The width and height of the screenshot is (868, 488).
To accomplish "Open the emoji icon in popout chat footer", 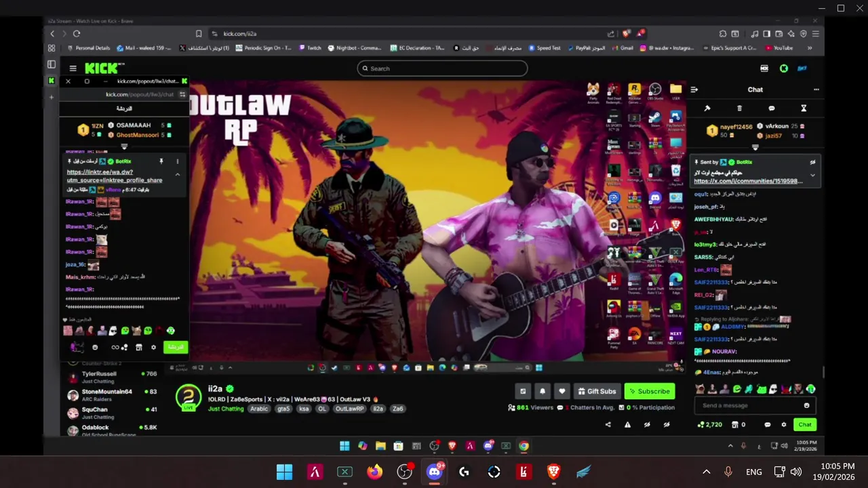I will pos(95,348).
